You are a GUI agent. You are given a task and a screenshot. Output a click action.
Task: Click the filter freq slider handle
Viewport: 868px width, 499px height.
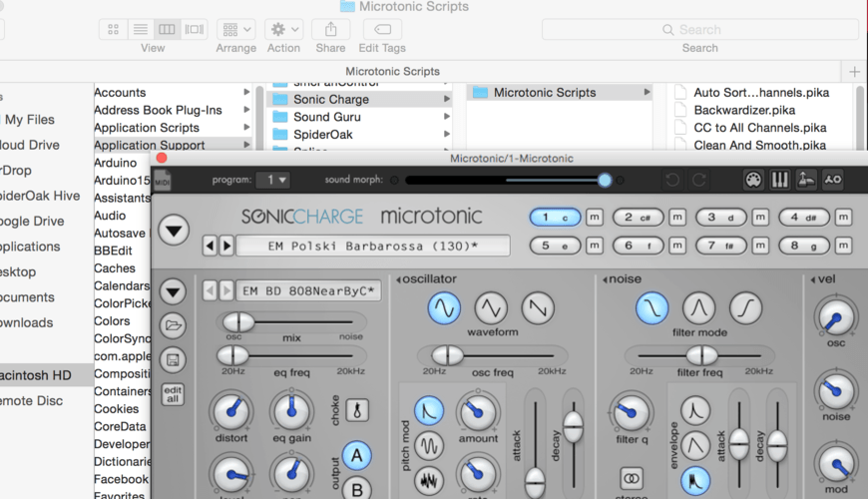[x=701, y=355]
